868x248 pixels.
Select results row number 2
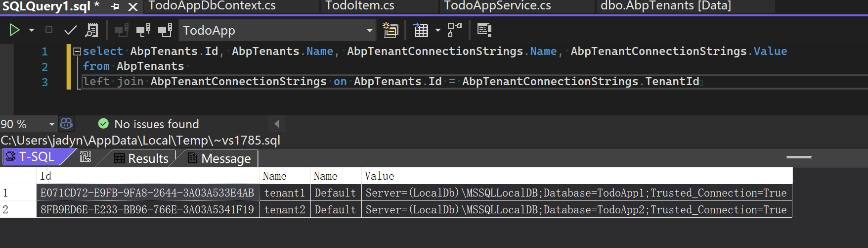pos(18,209)
